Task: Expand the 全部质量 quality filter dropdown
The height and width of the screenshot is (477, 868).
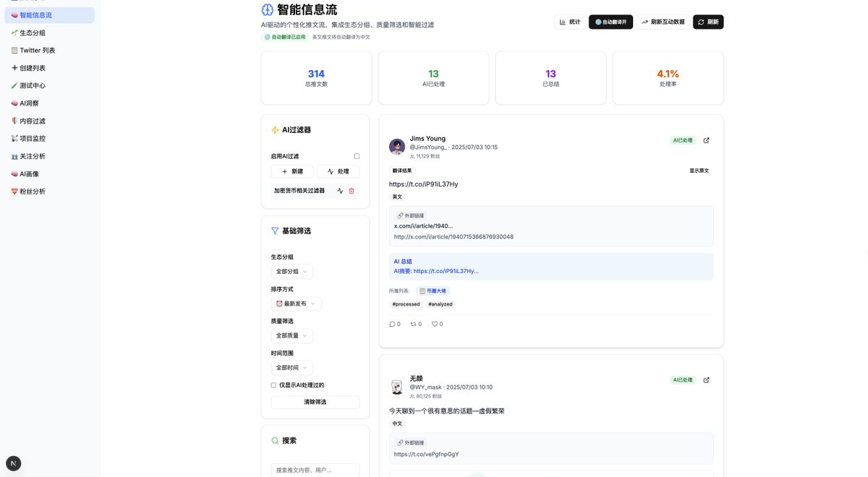Action: 292,335
